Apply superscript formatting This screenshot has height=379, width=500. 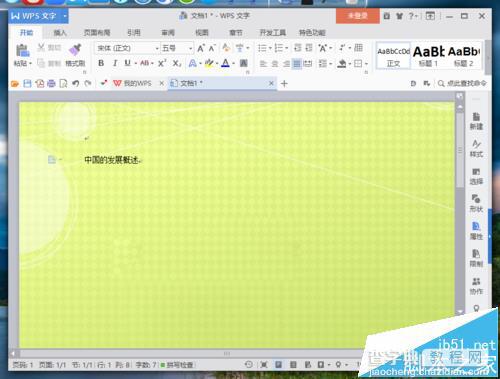pyautogui.click(x=162, y=63)
